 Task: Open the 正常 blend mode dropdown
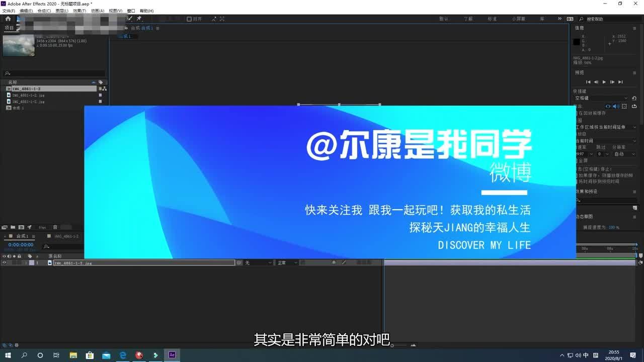click(x=287, y=263)
